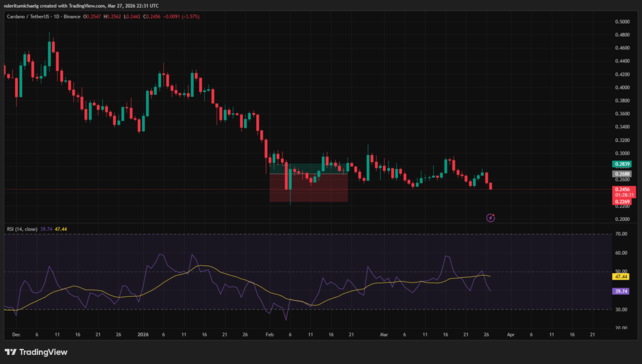Click the 0.5000 level on price scale
642x364 pixels.
point(622,22)
